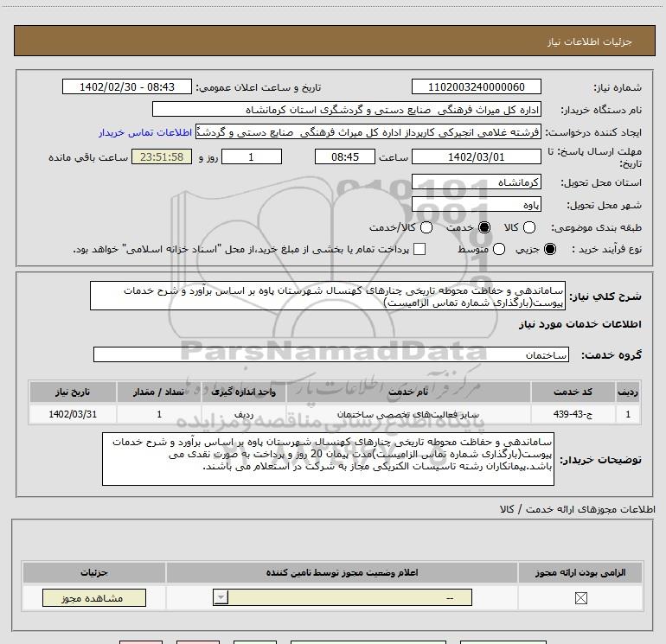This screenshot has height=644, width=666.
Task: Click the service group field ساختمان
Action: coord(331,354)
